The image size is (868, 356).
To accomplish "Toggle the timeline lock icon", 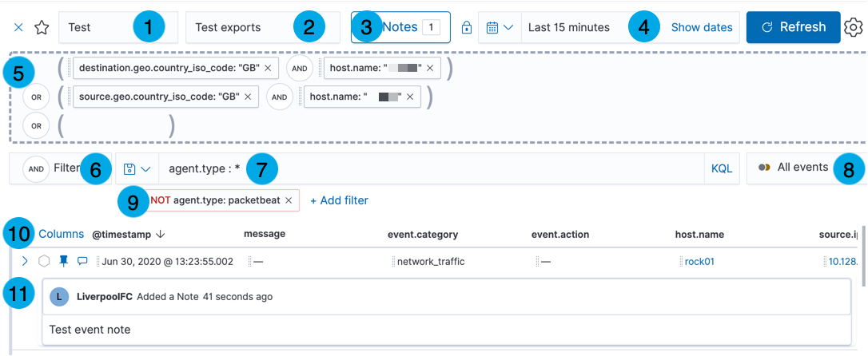I will tap(467, 28).
